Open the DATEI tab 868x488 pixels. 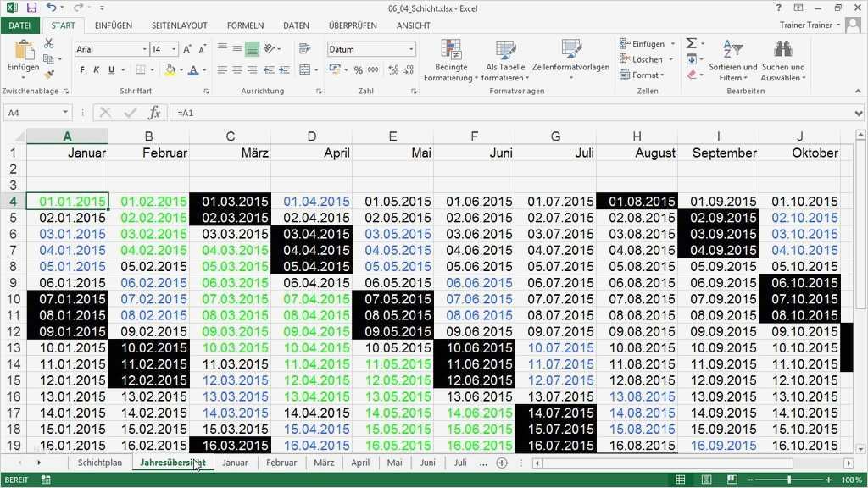(20, 25)
